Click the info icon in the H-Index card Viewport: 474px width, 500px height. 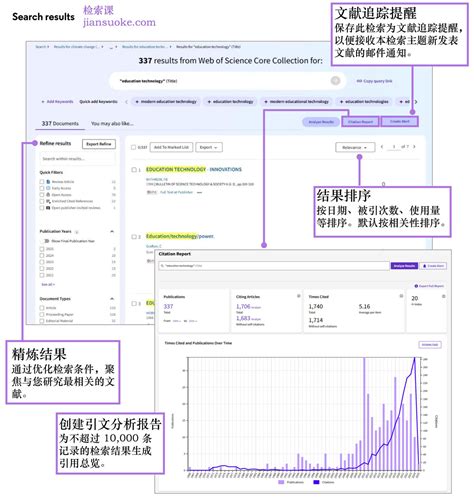click(443, 296)
